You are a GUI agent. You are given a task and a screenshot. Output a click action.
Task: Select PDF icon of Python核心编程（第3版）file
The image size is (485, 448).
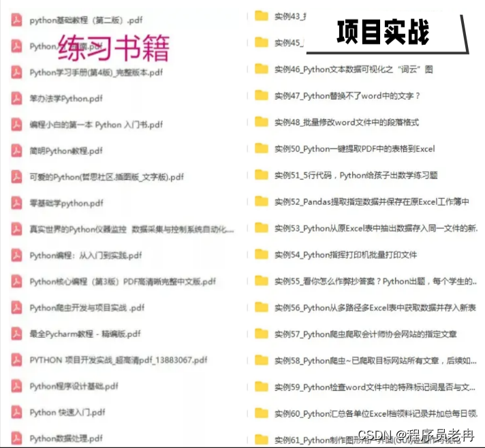[x=17, y=281]
